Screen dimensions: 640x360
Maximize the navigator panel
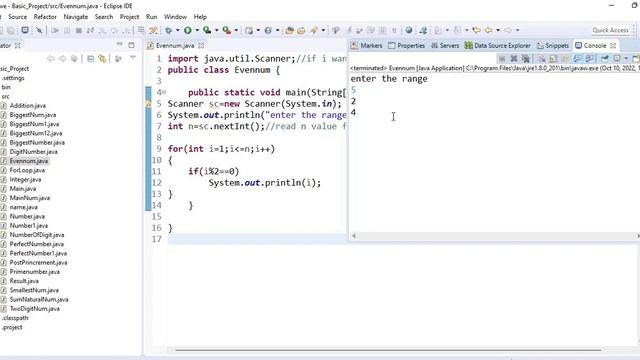(x=131, y=45)
